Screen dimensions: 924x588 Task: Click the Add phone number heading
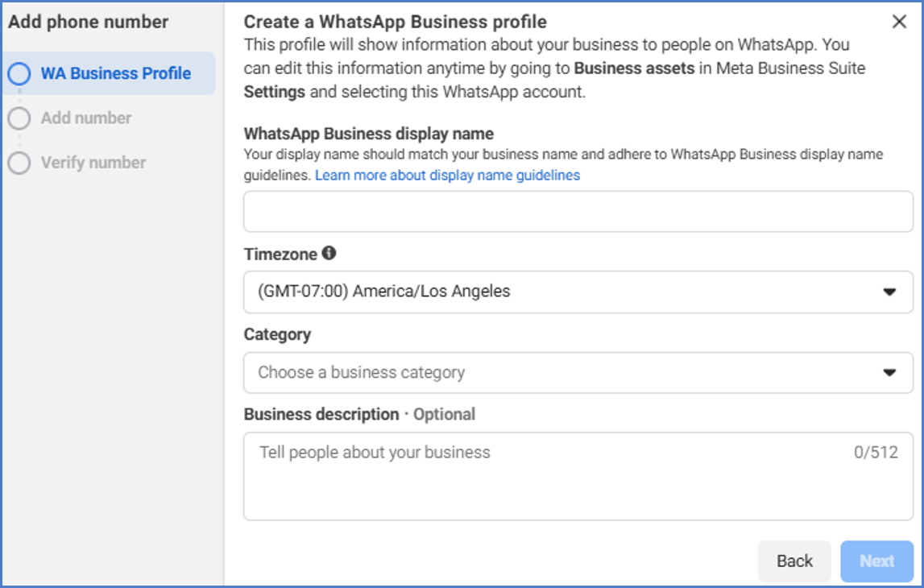coord(89,22)
